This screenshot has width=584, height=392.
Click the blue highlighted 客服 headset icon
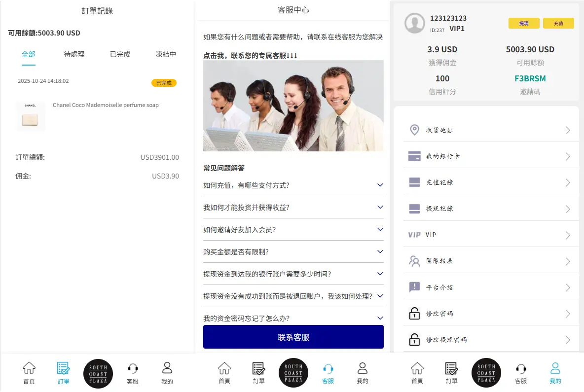pyautogui.click(x=328, y=368)
